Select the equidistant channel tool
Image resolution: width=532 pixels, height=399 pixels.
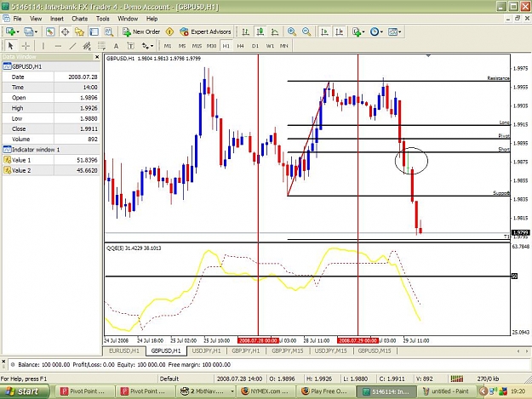click(87, 46)
